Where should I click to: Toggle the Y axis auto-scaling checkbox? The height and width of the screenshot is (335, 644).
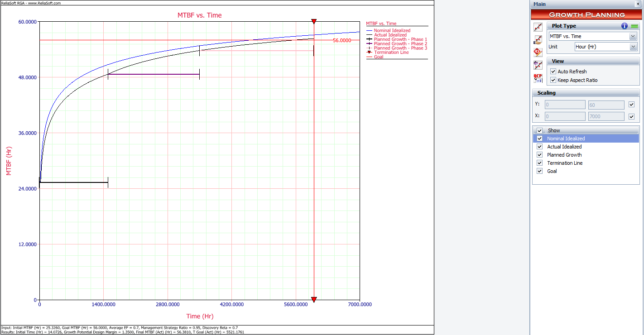632,105
